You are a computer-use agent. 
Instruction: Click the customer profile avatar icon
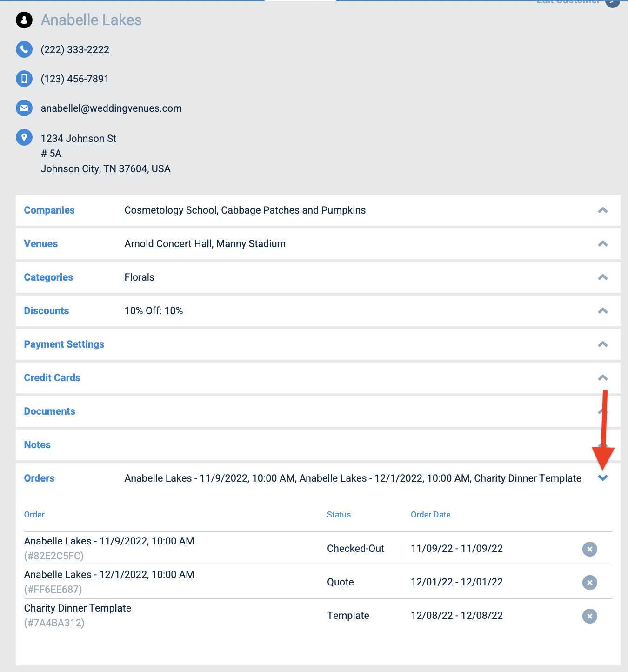[24, 20]
